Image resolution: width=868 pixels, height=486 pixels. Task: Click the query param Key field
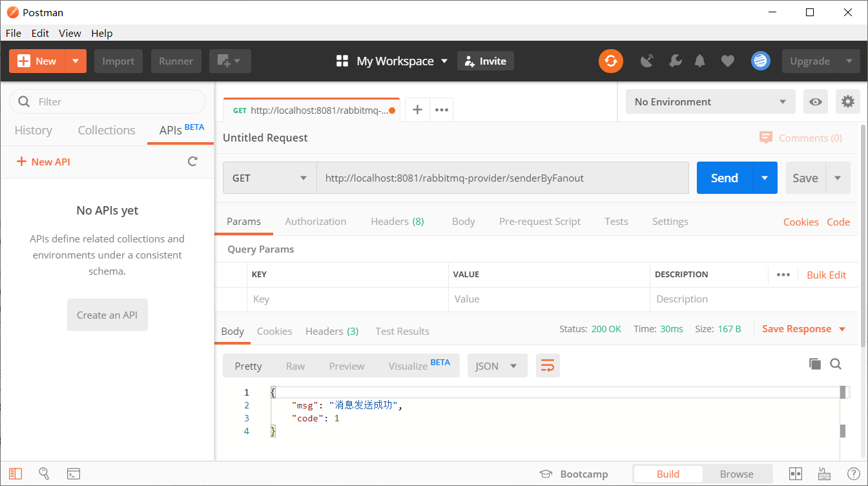coord(347,299)
